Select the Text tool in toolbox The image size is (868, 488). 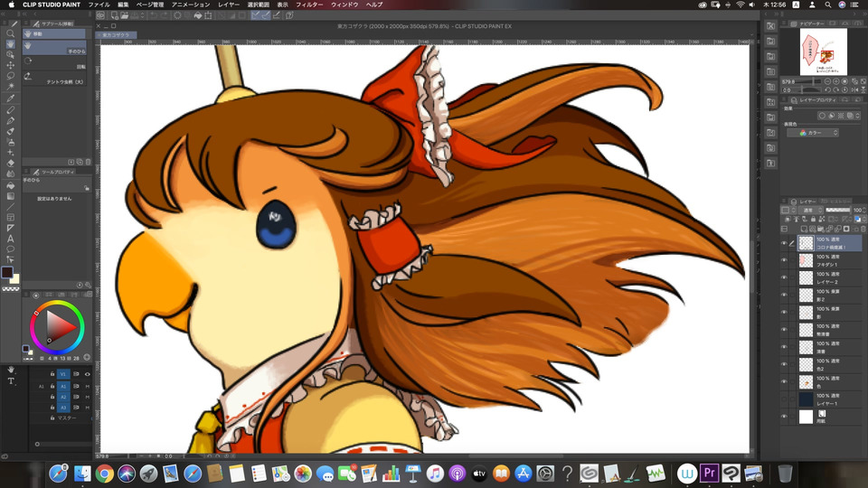[x=11, y=239]
